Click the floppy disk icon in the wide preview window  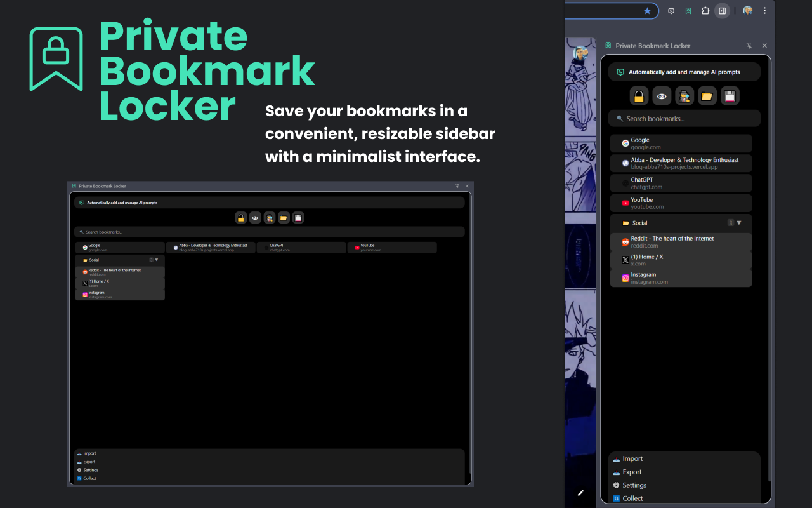point(298,218)
